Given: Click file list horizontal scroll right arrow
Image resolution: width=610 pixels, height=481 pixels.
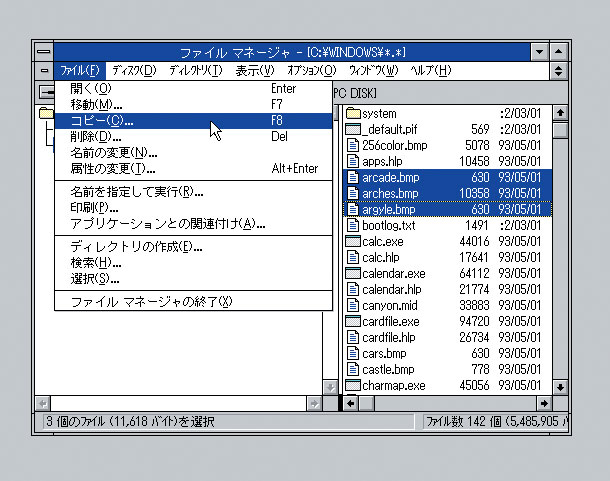Looking at the screenshot, I should coord(544,404).
